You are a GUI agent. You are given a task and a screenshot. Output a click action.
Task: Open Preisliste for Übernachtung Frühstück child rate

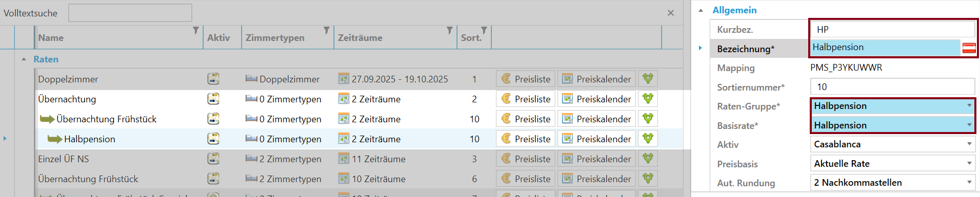pyautogui.click(x=526, y=119)
